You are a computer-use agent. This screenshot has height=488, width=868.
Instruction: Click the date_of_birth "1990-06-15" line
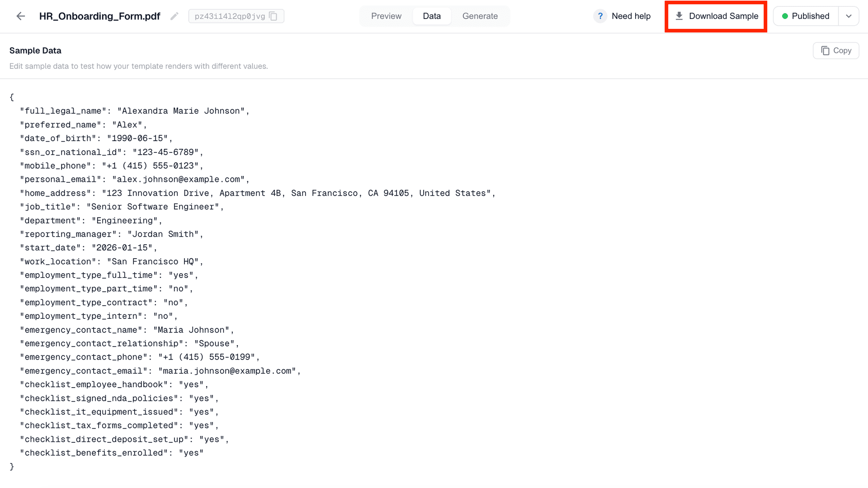96,138
